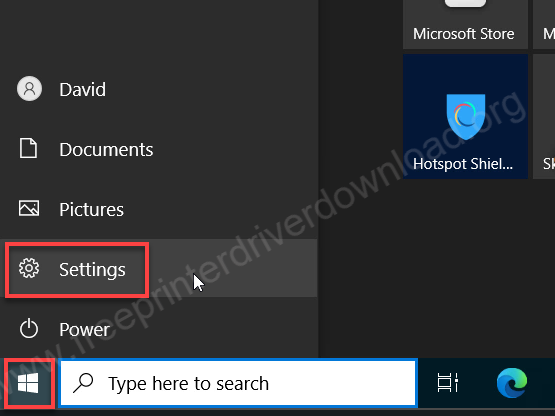
Task: Click the search magnifier icon
Action: (83, 383)
